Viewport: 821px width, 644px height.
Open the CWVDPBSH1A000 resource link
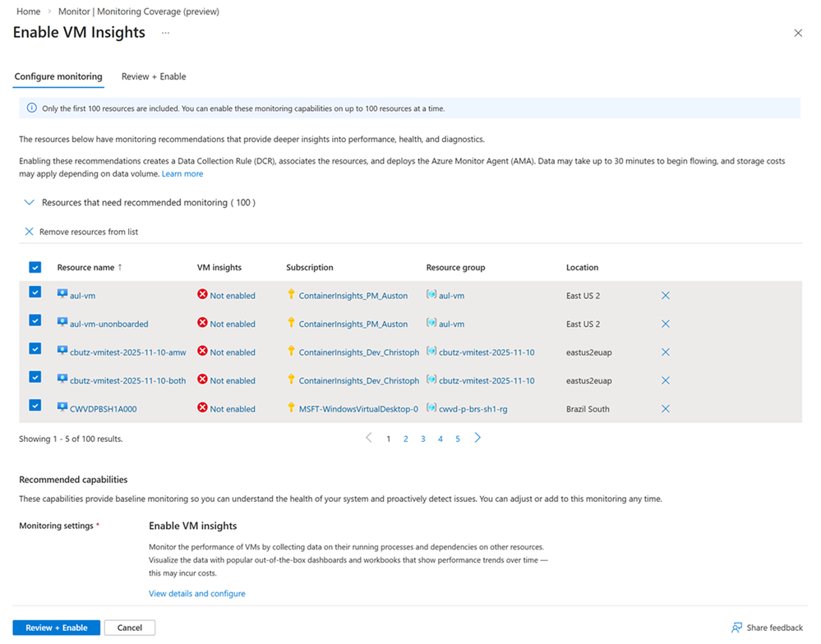(104, 409)
